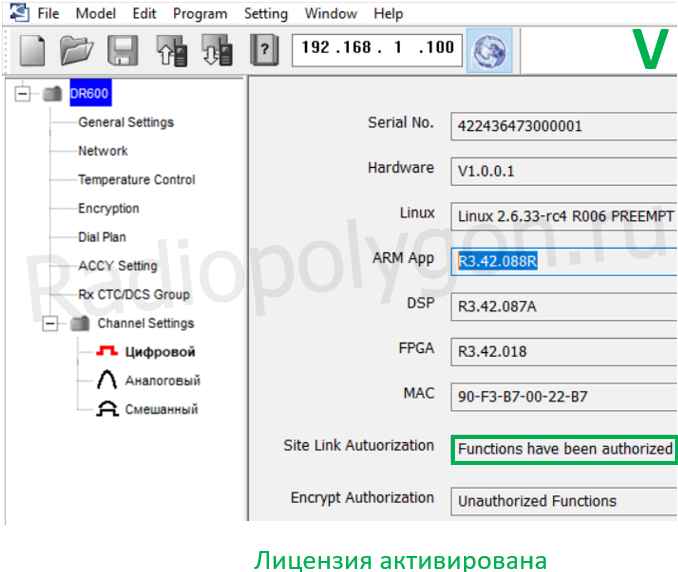Select General Settings in the tree
678x572 pixels.
(126, 122)
